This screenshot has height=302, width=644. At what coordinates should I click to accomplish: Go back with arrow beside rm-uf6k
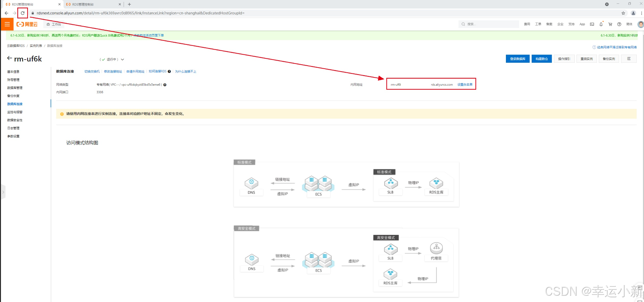9,58
